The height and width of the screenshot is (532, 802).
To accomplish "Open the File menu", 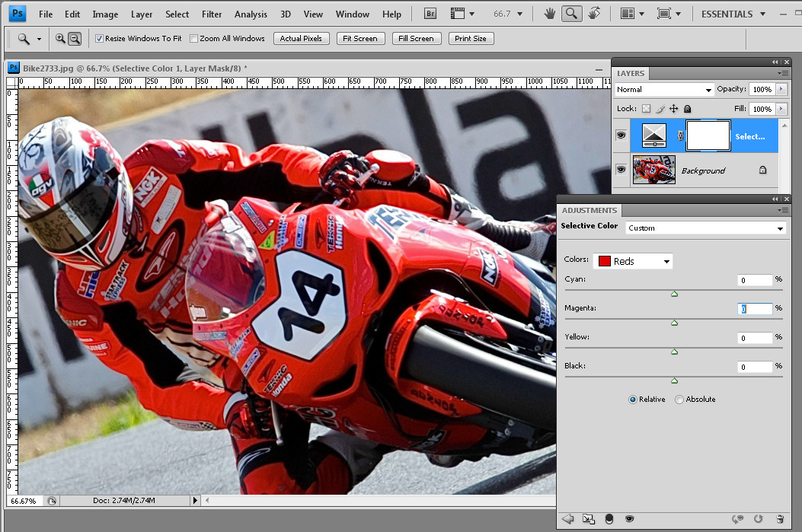I will [x=46, y=14].
